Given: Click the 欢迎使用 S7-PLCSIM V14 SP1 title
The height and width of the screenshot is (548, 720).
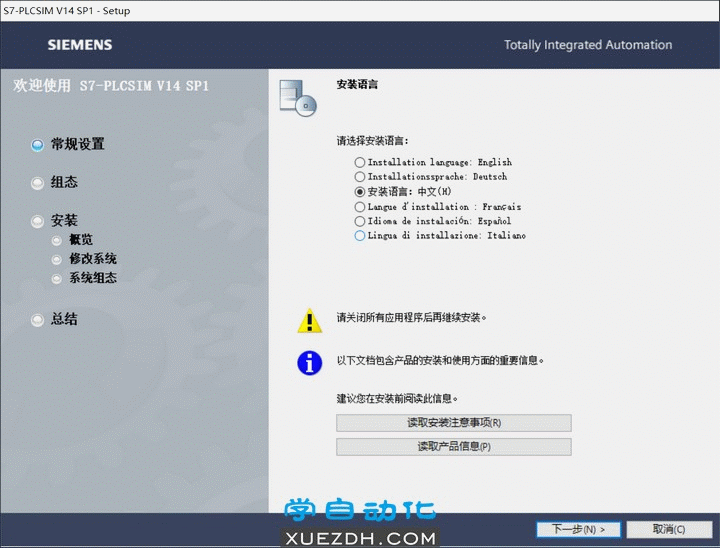Looking at the screenshot, I should (111, 86).
